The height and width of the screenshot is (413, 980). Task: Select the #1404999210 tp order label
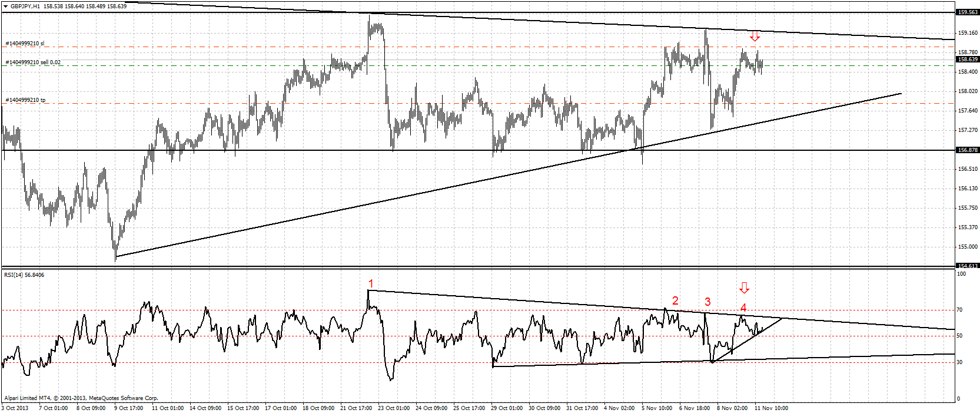coord(25,100)
